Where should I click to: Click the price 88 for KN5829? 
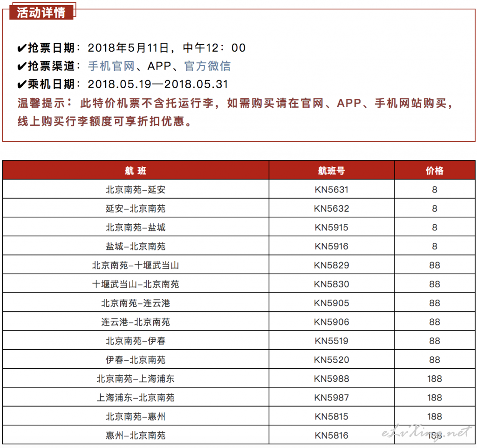coord(435,265)
